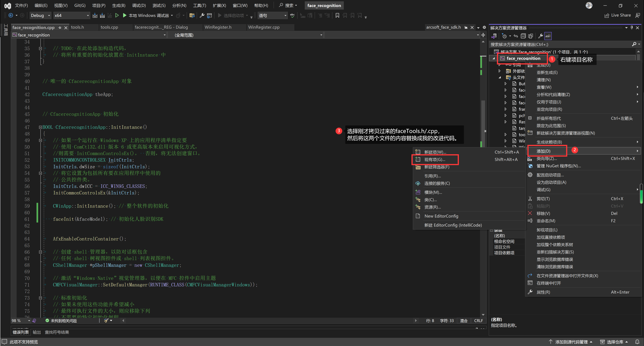Screen dimensions: 644x346
Task: Click the bookmark toggle icon in toolbar
Action: 337,16
